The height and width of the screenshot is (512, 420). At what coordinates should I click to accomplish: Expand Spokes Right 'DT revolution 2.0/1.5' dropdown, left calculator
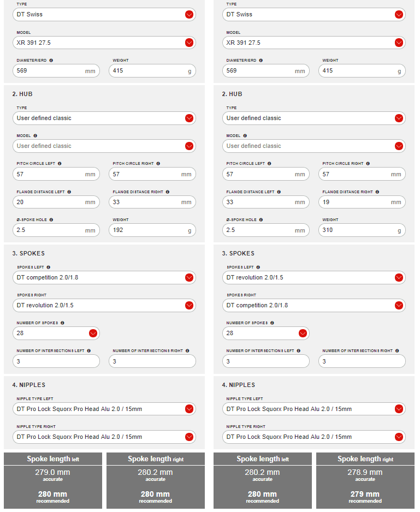(189, 305)
